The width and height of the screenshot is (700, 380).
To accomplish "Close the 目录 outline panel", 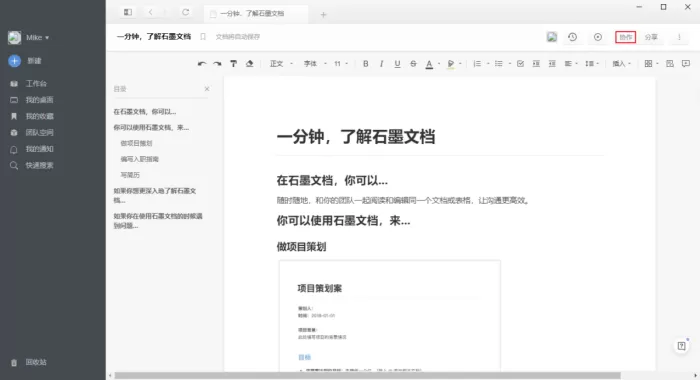I will click(207, 89).
